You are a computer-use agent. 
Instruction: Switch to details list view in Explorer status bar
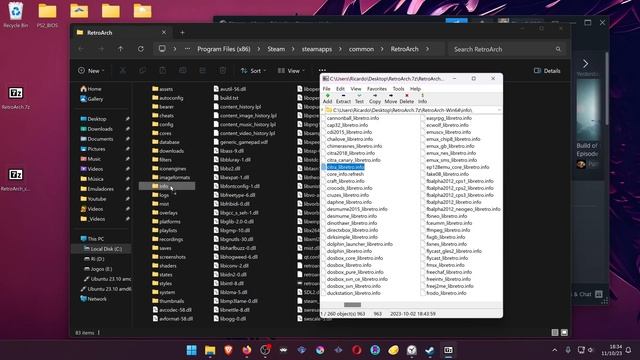[555, 333]
